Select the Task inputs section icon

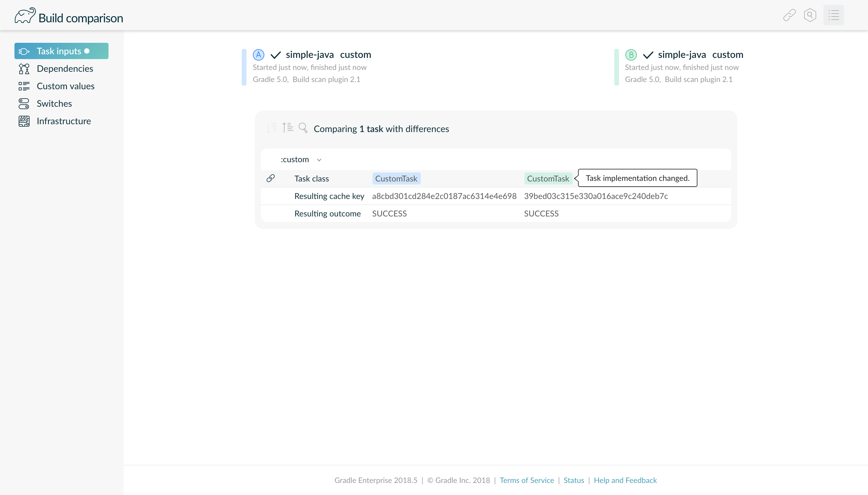tap(24, 51)
